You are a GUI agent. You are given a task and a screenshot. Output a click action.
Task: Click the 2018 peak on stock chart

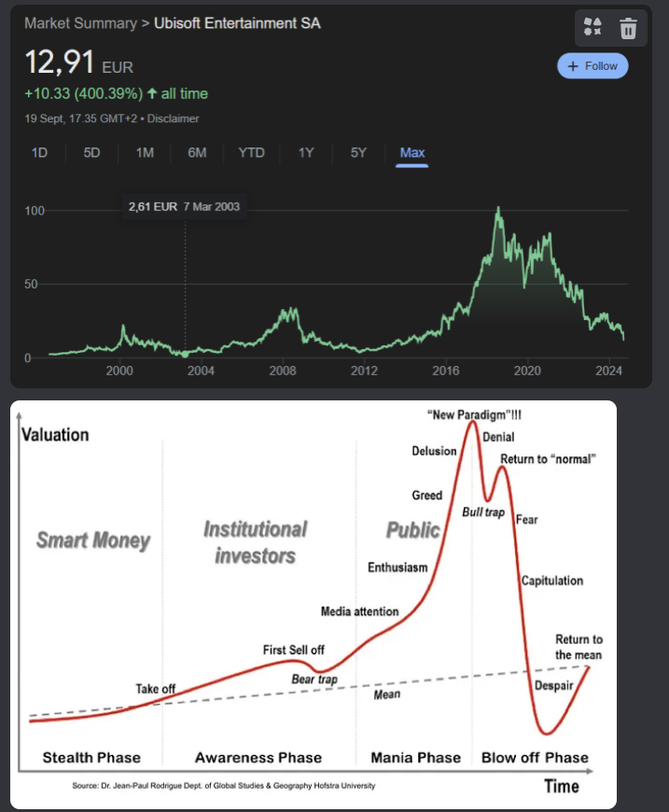pyautogui.click(x=498, y=209)
